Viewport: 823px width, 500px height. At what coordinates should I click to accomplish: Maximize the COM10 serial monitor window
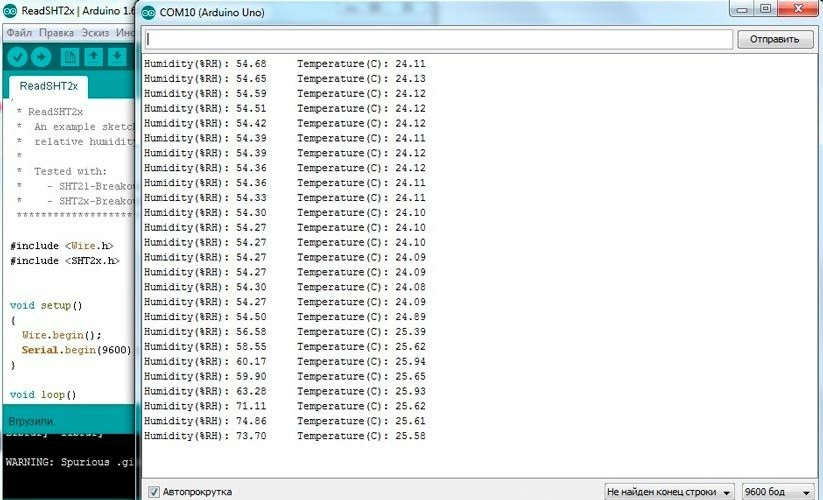[x=766, y=9]
